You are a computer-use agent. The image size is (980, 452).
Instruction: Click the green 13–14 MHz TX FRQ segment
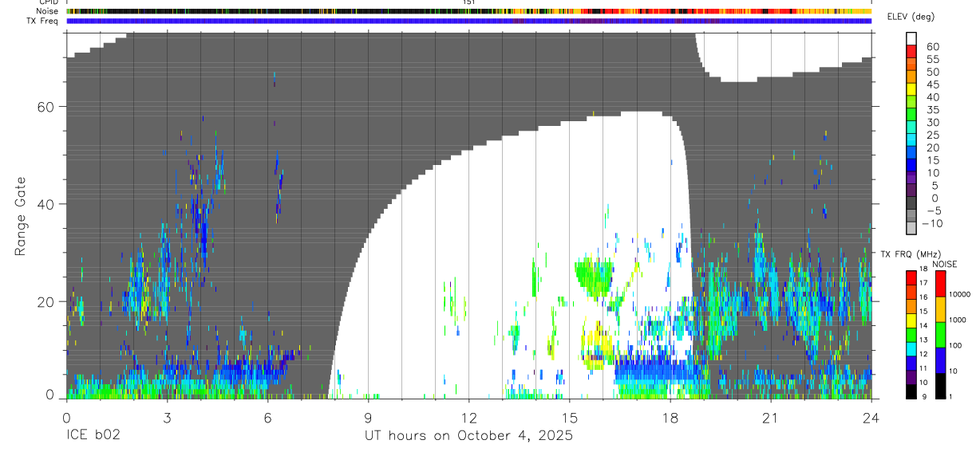[911, 333]
